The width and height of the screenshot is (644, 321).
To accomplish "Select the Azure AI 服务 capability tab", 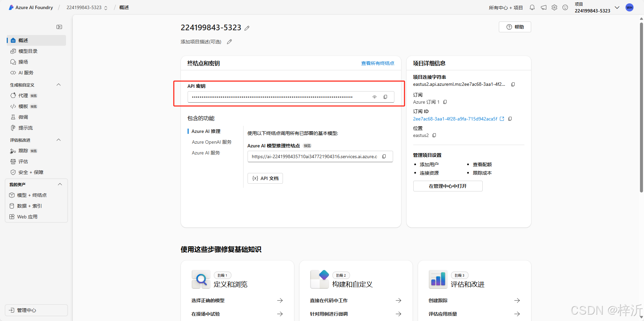I will [206, 153].
